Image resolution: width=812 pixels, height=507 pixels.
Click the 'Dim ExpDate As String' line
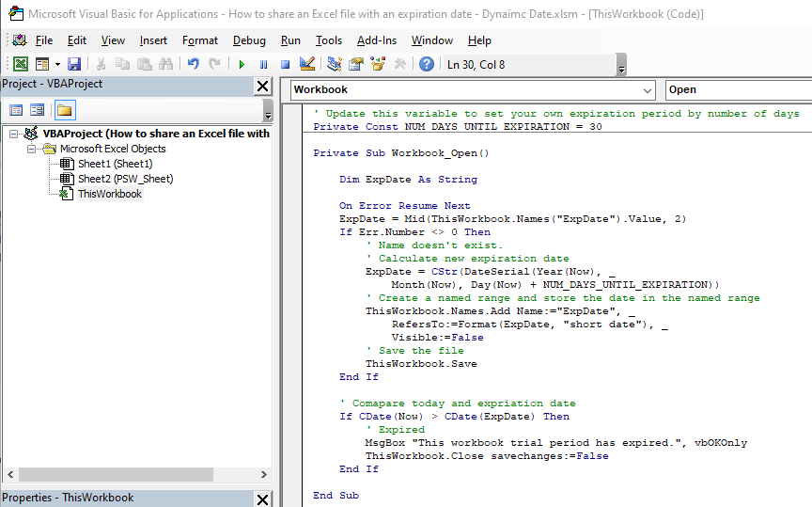tap(408, 180)
